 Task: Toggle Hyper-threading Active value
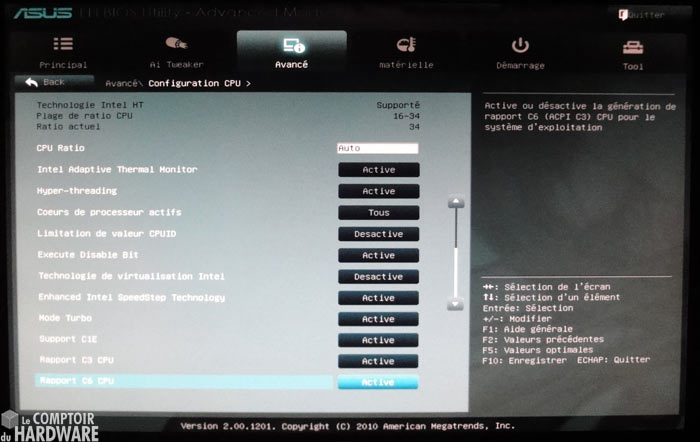click(x=378, y=191)
